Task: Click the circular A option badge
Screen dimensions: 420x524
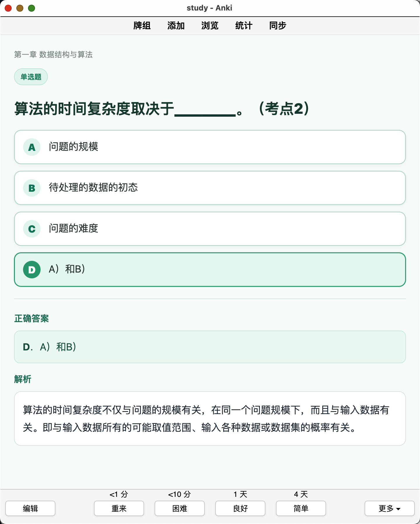Action: pos(32,147)
